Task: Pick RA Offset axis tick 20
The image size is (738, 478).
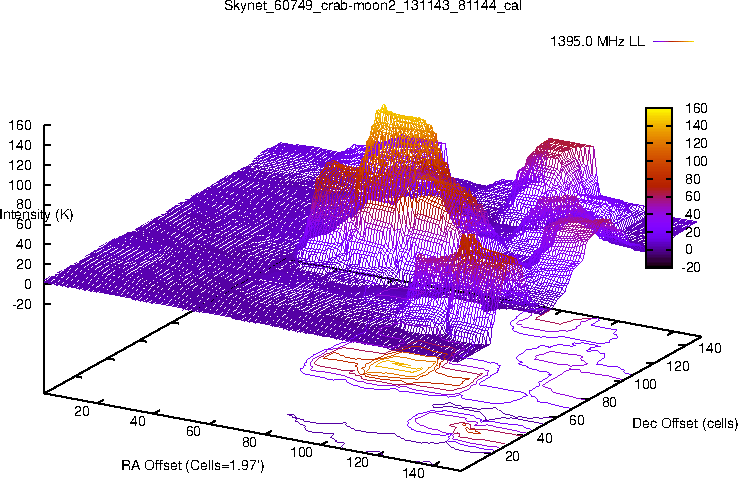Action: pyautogui.click(x=82, y=411)
